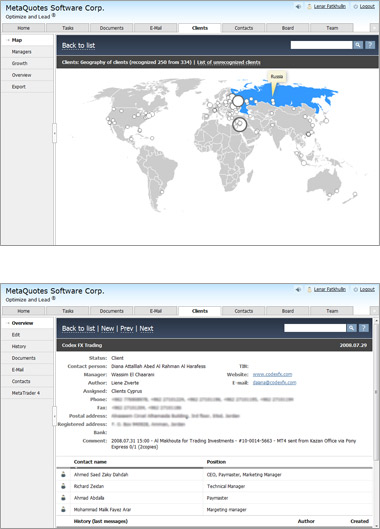This screenshot has width=380, height=529.
Task: Open help via question mark icon above map
Action: pyautogui.click(x=370, y=45)
